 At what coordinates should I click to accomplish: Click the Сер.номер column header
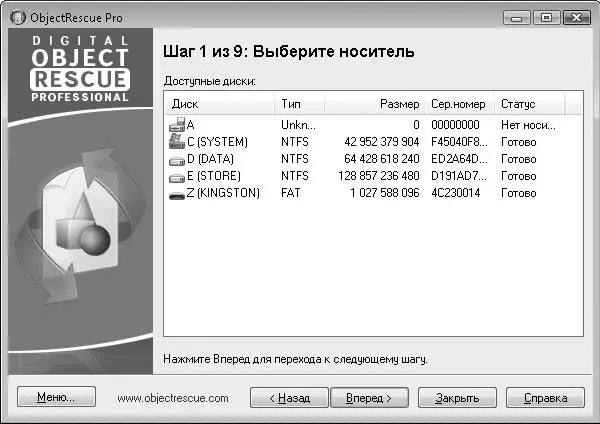click(458, 104)
